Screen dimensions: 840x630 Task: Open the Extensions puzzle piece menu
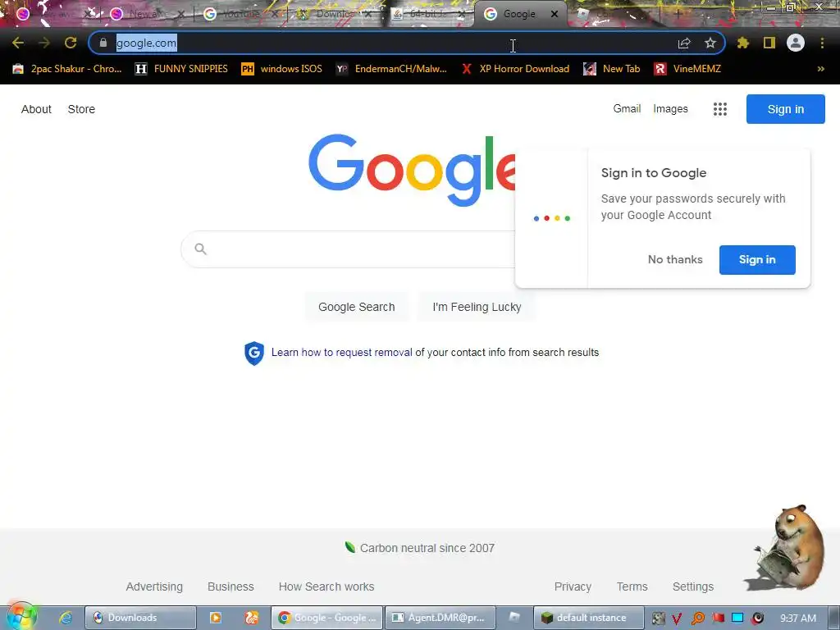click(743, 43)
